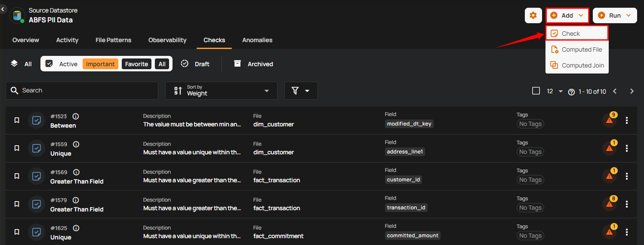This screenshot has height=245, width=644.
Task: Click the info icon beside #1559
Action: coord(76,144)
